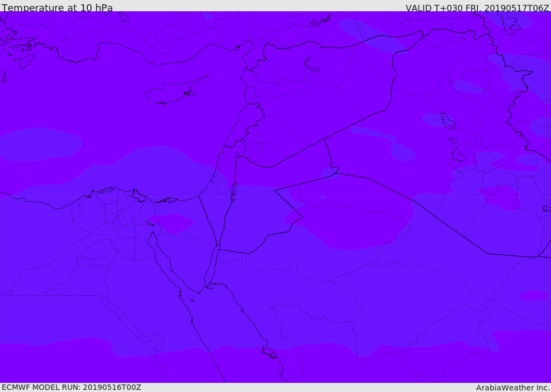The width and height of the screenshot is (551, 392).
Task: Click the 'ArabiaWeather Inc.' credit text
Action: tap(513, 388)
